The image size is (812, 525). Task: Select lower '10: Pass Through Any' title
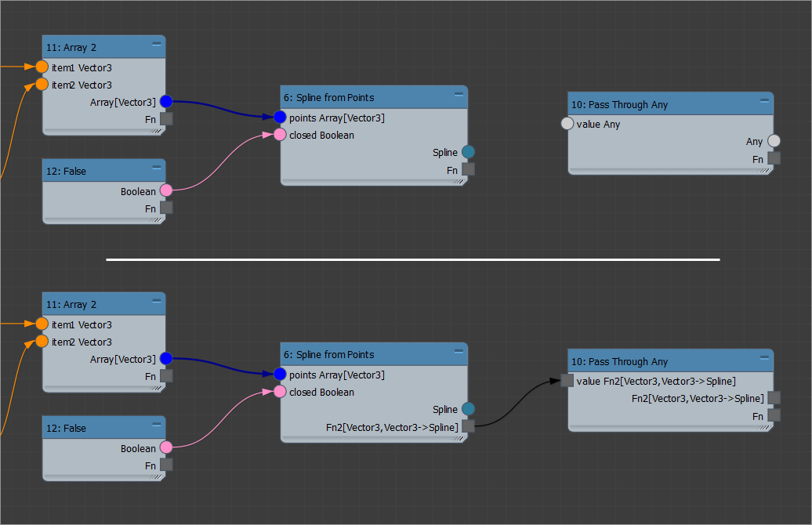tap(671, 361)
